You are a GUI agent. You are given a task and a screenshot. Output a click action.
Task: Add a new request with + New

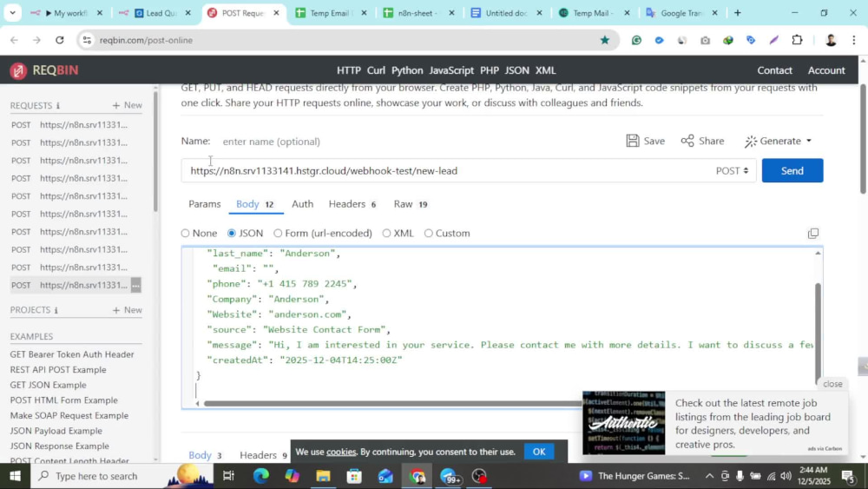[127, 105]
